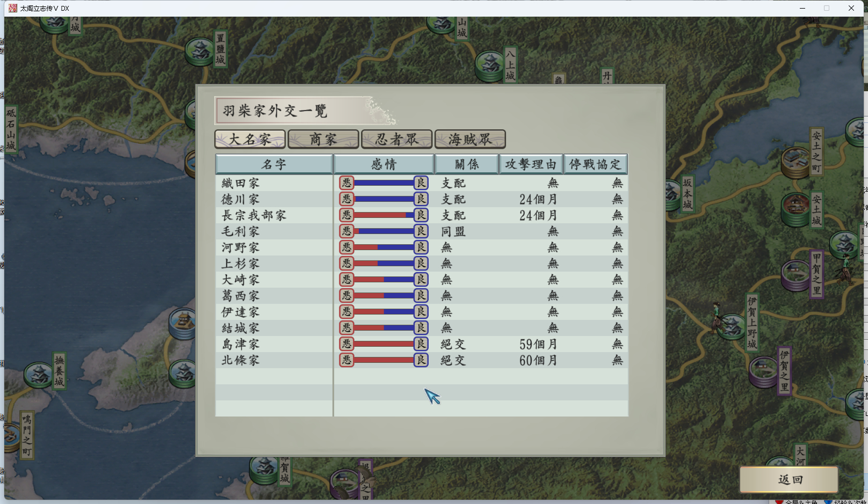Click 支配 relation in 織田家 row
Viewport: 868px width, 504px height.
pyautogui.click(x=453, y=184)
